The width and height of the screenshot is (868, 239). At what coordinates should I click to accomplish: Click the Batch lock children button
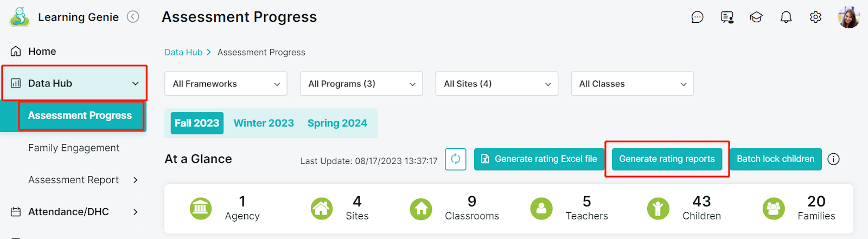click(775, 159)
